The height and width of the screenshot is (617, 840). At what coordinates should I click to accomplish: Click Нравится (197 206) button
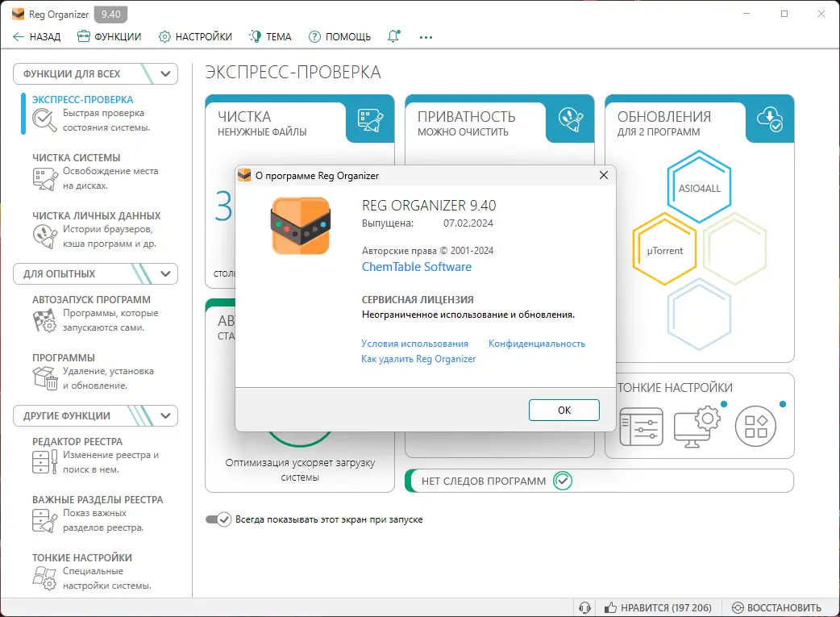(658, 608)
